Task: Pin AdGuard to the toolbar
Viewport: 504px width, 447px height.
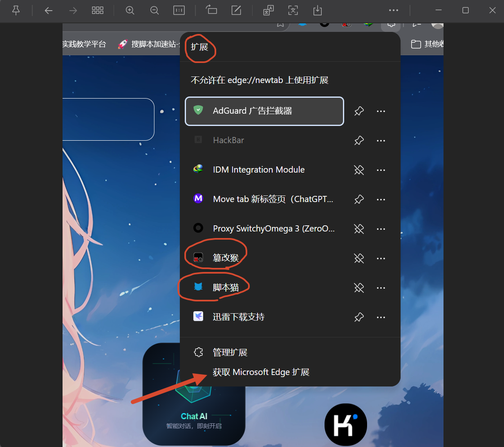Action: [359, 111]
